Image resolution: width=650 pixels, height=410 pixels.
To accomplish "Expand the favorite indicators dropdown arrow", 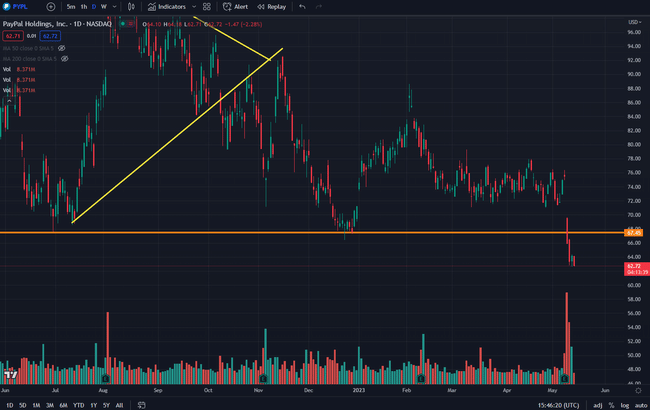I will point(192,6).
